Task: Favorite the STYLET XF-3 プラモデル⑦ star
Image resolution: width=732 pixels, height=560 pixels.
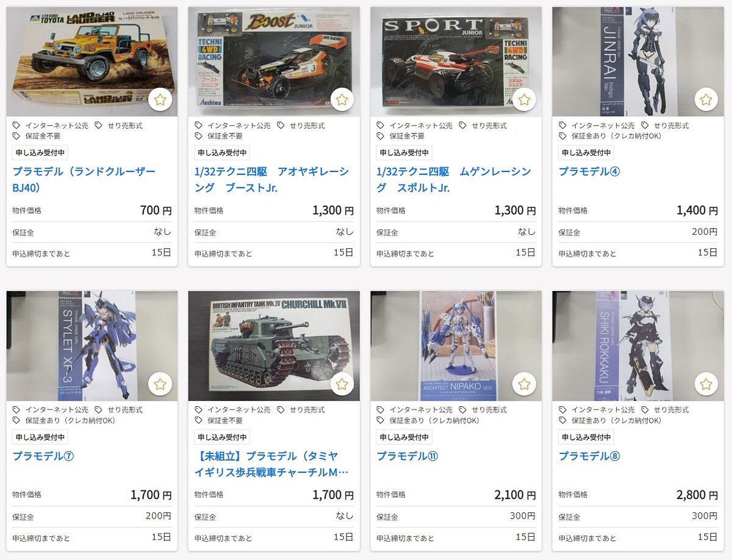Action: tap(160, 384)
